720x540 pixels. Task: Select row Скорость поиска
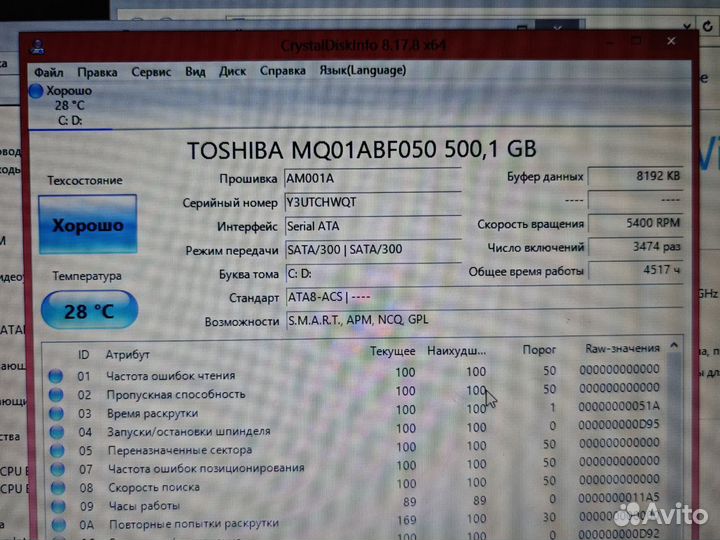[x=356, y=484]
